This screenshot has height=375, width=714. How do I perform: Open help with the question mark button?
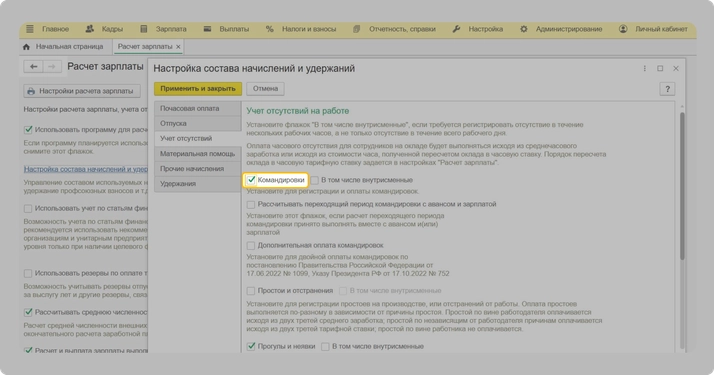pos(668,89)
